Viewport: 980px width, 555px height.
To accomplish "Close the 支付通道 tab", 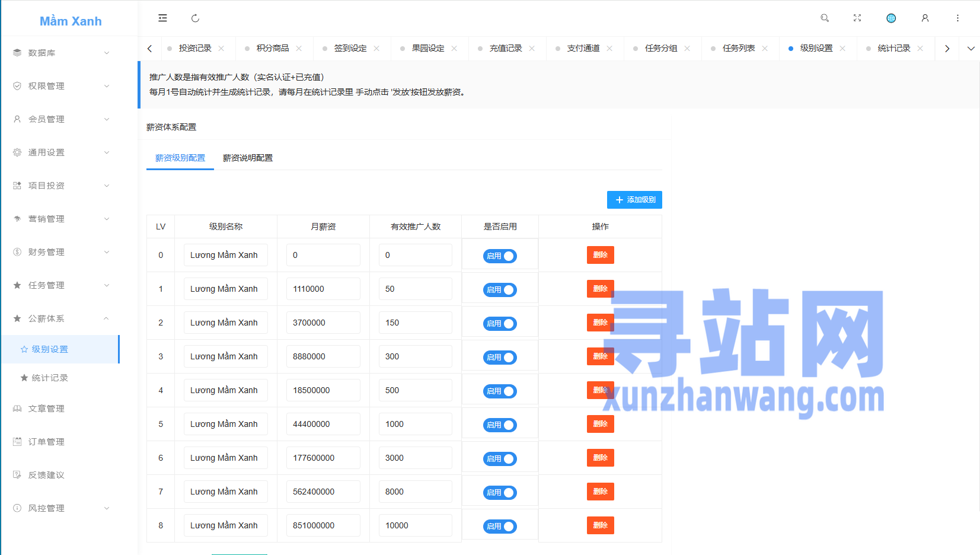I will [x=609, y=49].
